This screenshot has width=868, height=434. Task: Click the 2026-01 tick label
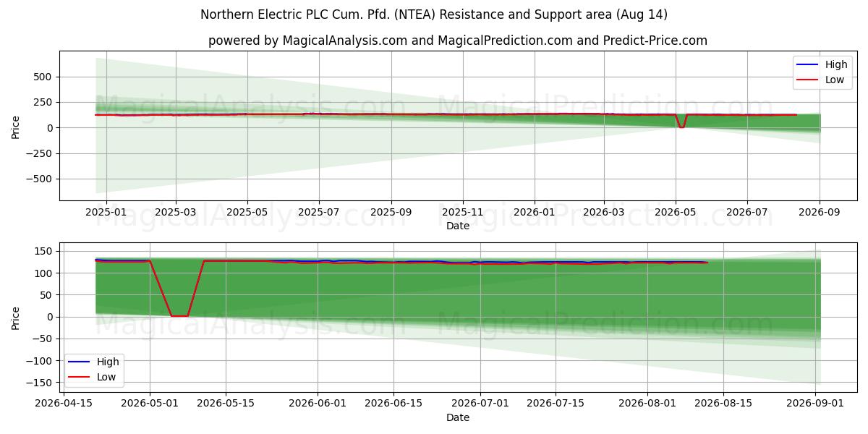535,212
